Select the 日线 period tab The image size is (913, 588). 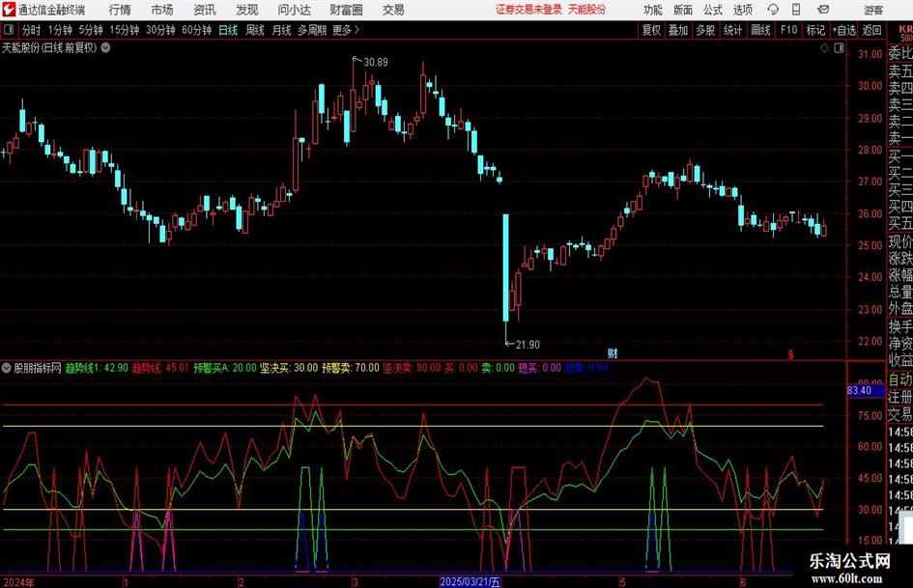coord(228,30)
